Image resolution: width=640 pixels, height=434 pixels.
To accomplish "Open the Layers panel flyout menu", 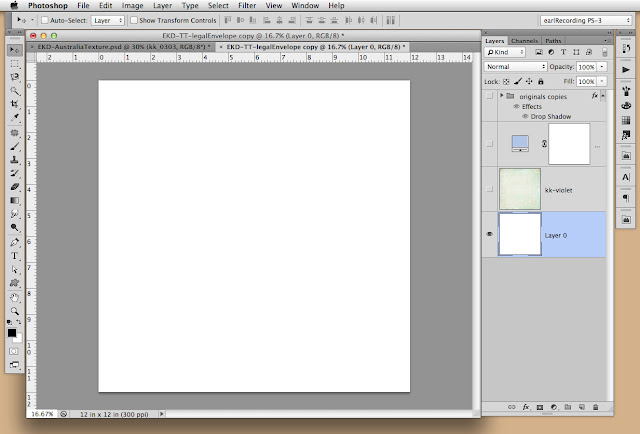I will pos(605,40).
